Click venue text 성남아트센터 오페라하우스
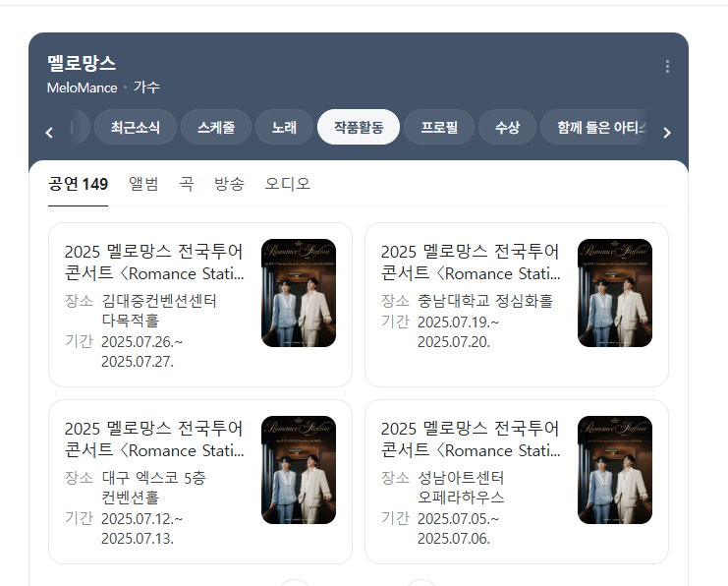The width and height of the screenshot is (728, 586). tap(461, 488)
